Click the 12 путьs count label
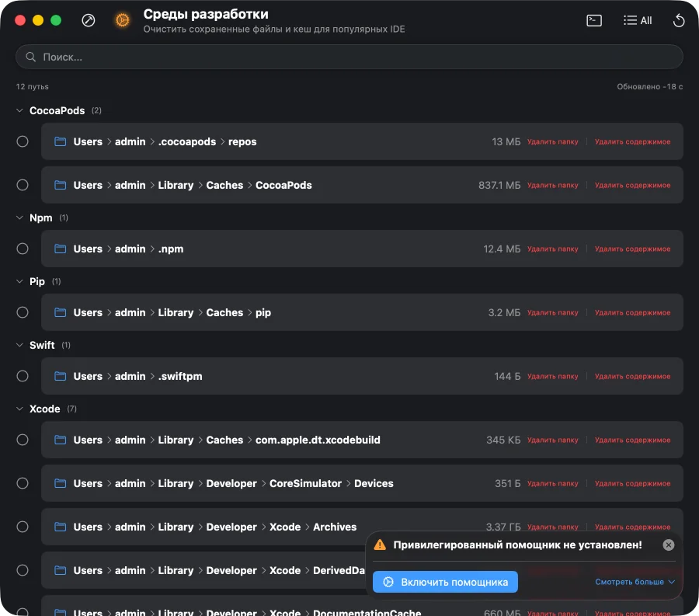The height and width of the screenshot is (616, 699). [33, 86]
